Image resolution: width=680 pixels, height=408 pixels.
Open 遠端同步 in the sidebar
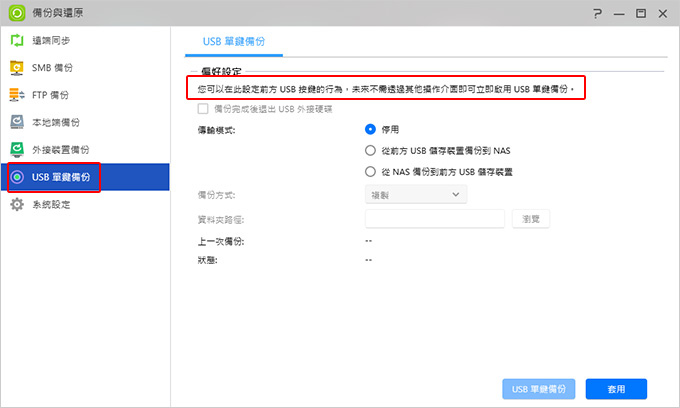point(85,40)
